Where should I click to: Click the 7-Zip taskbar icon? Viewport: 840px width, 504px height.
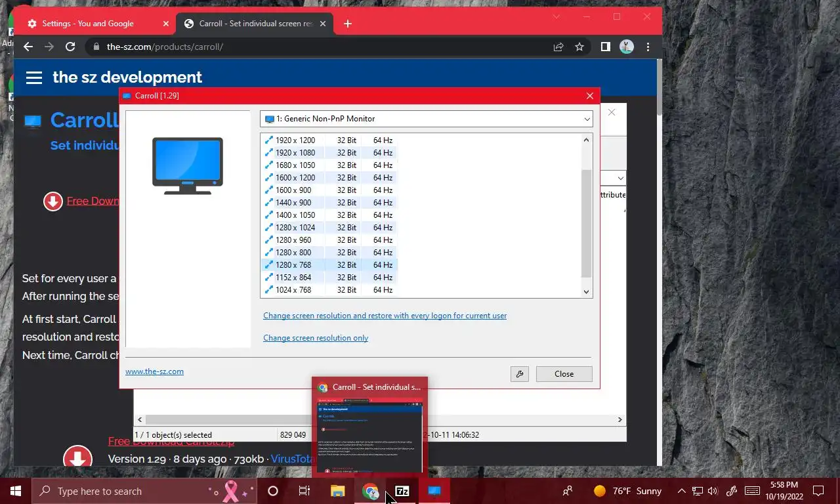(402, 491)
